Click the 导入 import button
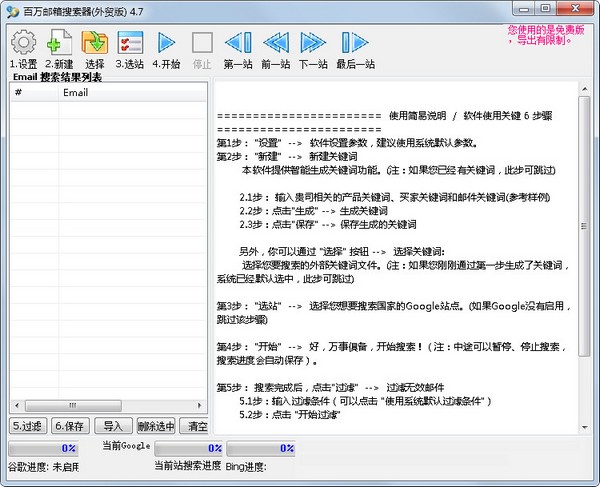 point(113,426)
